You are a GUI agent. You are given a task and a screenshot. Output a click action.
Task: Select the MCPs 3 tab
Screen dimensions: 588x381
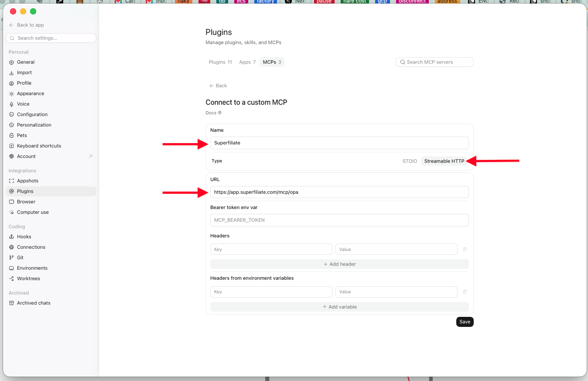pos(272,62)
